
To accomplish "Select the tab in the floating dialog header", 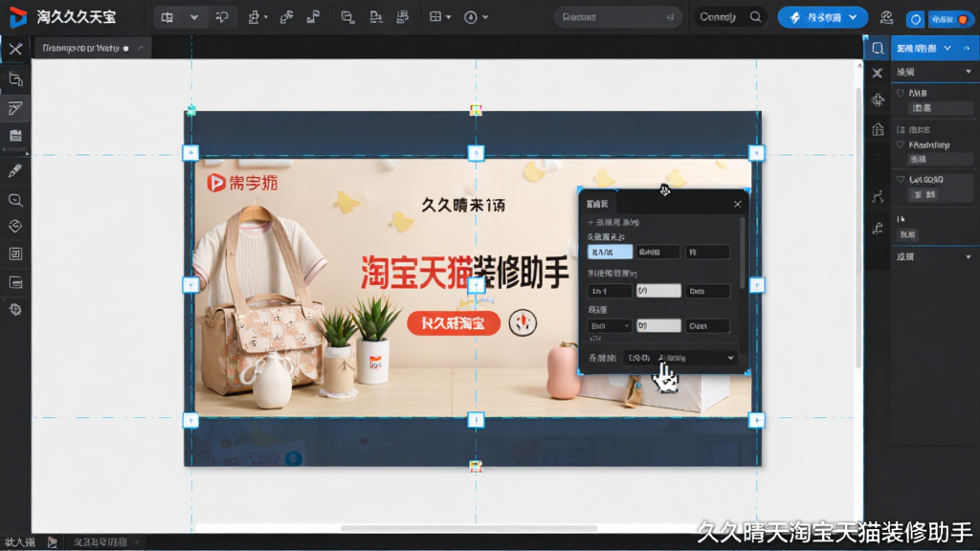I will [x=598, y=204].
